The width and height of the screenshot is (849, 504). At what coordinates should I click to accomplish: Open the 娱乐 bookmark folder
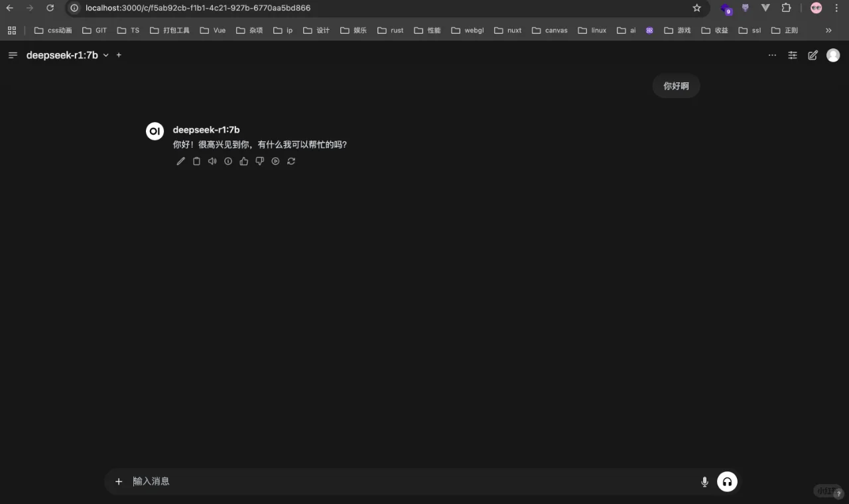pos(354,31)
